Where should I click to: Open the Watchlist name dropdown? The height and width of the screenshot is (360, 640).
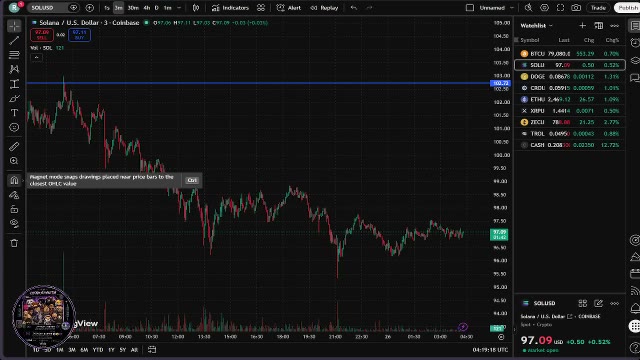pyautogui.click(x=536, y=26)
